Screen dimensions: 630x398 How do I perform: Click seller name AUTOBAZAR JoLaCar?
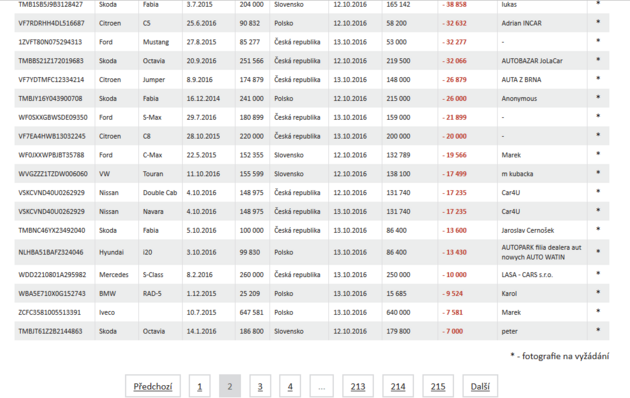coord(532,61)
